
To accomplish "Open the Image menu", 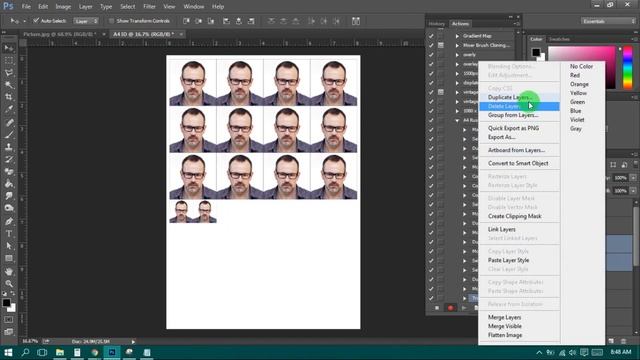I will pyautogui.click(x=63, y=7).
